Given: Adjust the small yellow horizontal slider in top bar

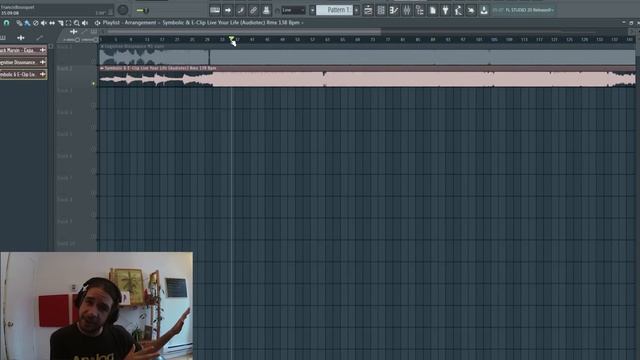Looking at the screenshot, I should point(142,10).
